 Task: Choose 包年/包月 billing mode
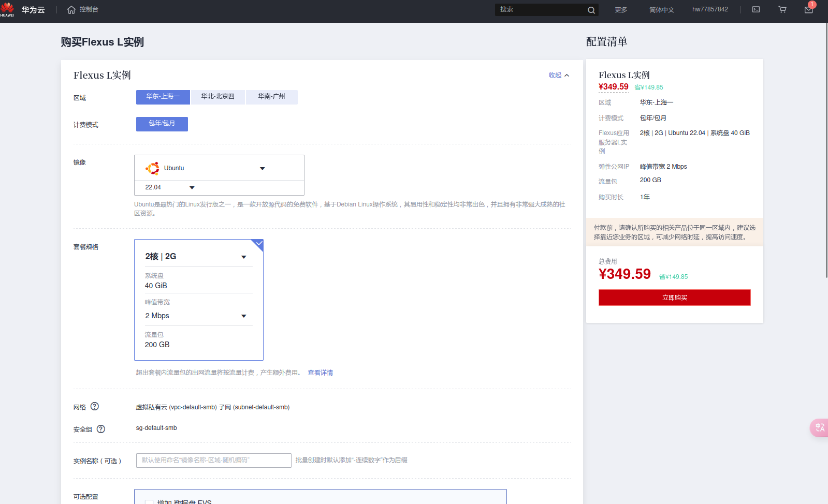click(x=162, y=124)
